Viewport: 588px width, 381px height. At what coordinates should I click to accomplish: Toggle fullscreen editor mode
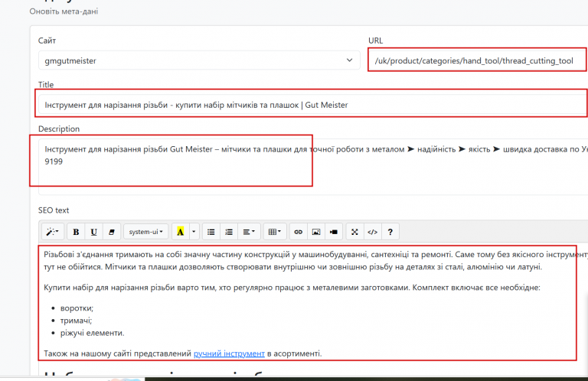(354, 232)
